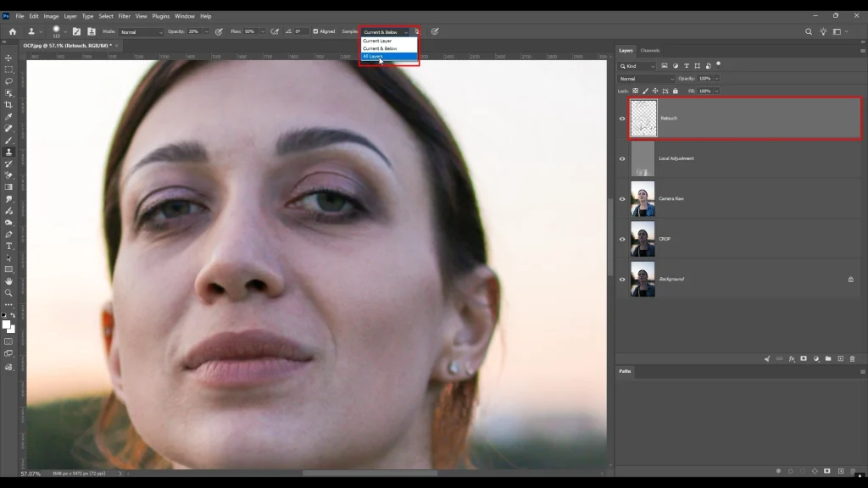Filter layers by type layers icon
The image size is (868, 488).
687,66
